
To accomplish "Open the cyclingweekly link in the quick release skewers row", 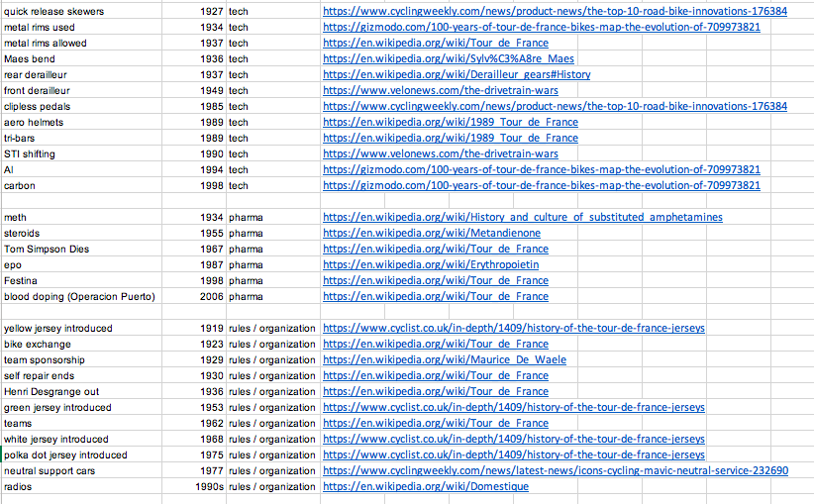I will (555, 12).
